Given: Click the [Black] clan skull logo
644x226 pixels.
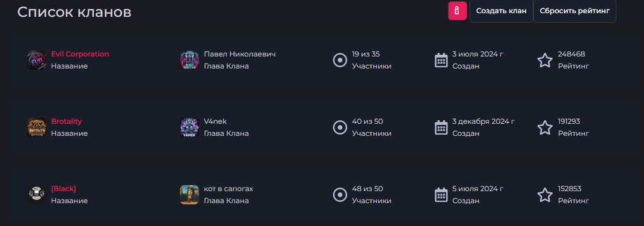Looking at the screenshot, I should (37, 195).
